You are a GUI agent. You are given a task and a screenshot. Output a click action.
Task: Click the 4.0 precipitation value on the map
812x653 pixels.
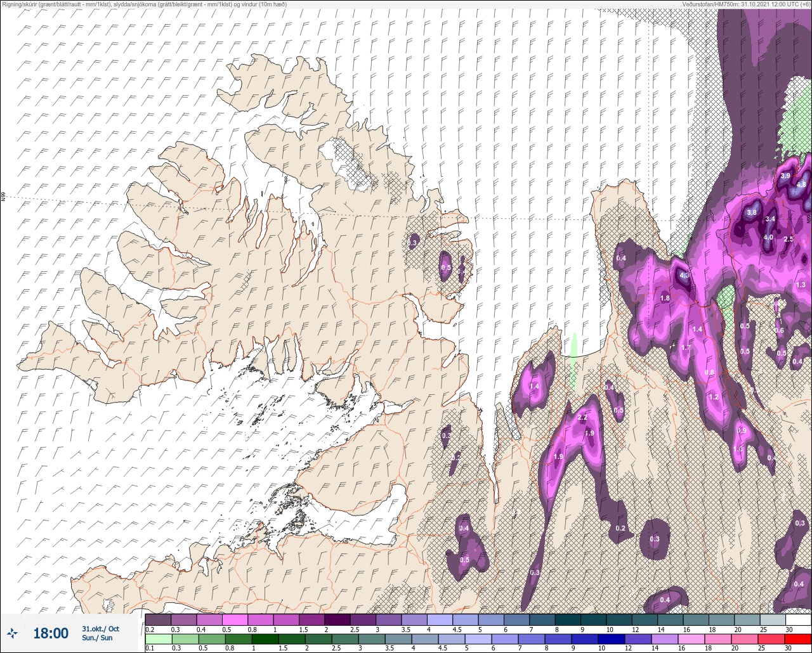[x=768, y=238]
